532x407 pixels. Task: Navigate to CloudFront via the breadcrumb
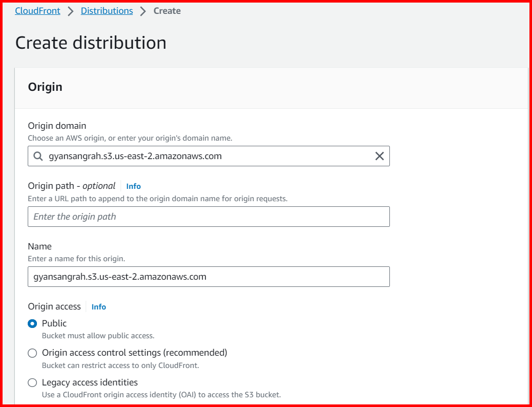37,10
